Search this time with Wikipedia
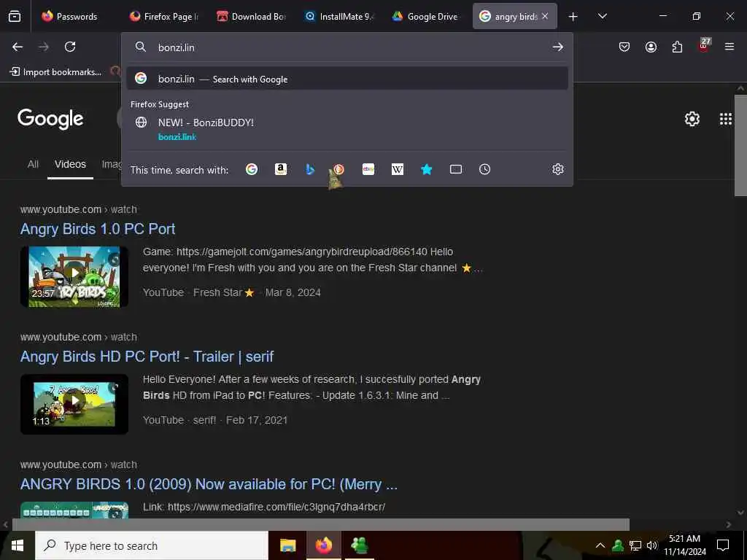 [x=398, y=169]
